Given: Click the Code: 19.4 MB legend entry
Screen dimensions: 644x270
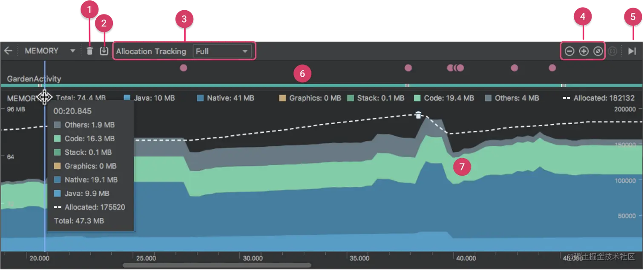Looking at the screenshot, I should click(x=444, y=98).
